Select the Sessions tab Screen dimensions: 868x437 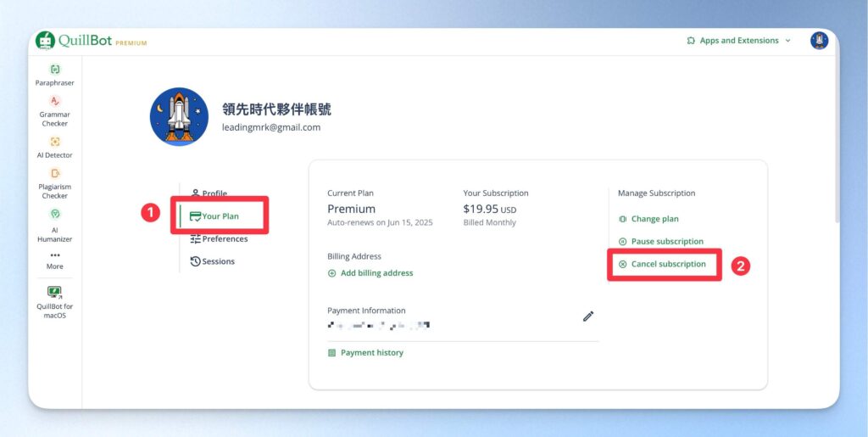pyautogui.click(x=213, y=261)
